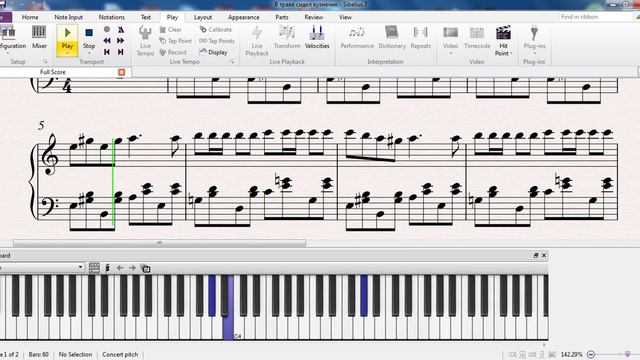Click the Timecode icon
Image resolution: width=640 pixels, height=360 pixels.
[x=477, y=38]
